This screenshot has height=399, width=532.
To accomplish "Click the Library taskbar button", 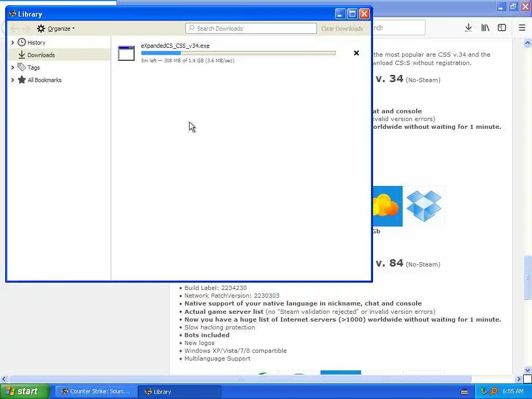I will pos(180,392).
